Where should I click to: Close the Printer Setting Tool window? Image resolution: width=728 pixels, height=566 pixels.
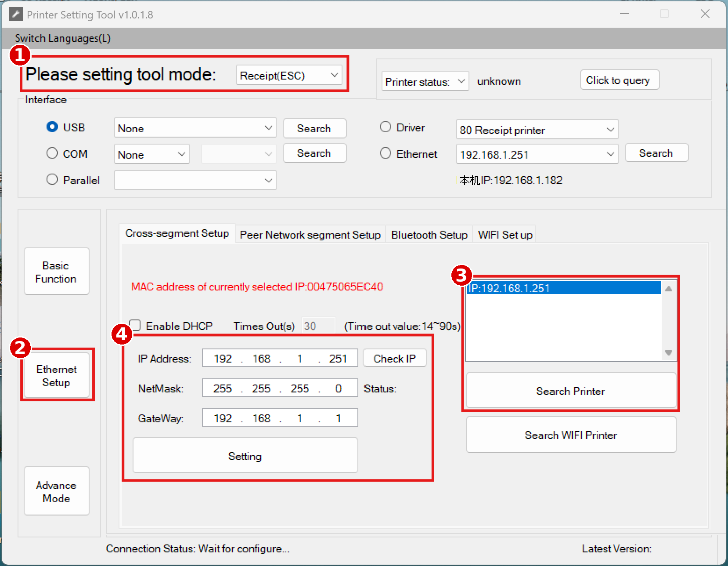point(705,14)
